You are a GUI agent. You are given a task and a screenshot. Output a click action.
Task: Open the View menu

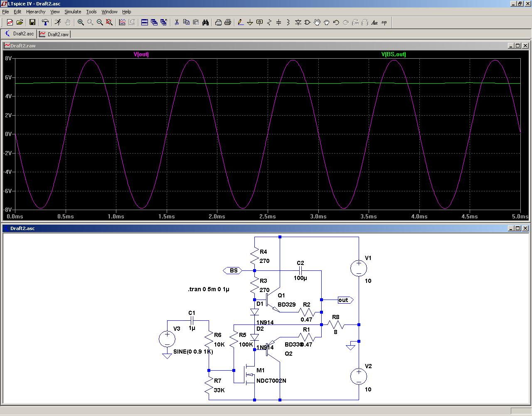click(x=55, y=12)
